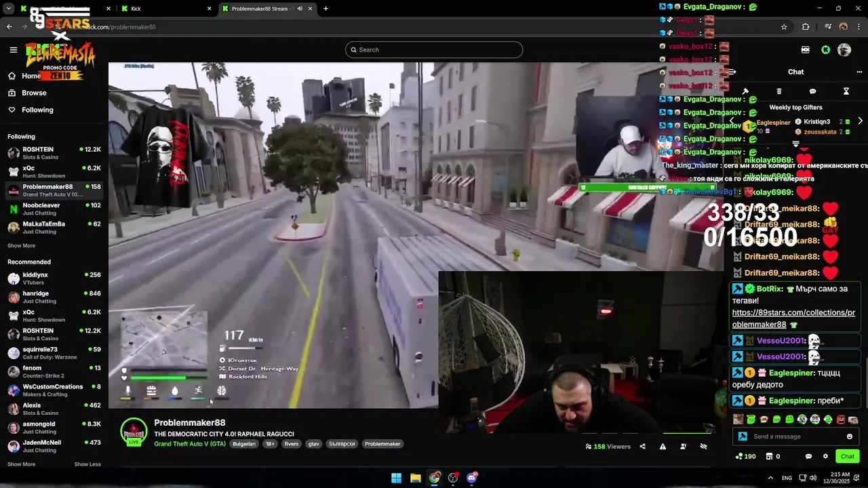Viewport: 868px width, 488px height.
Task: Open the user profile avatar menu
Action: coord(844,49)
